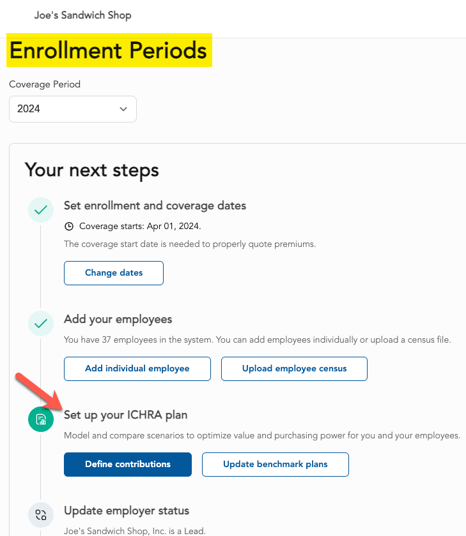This screenshot has width=466, height=536.
Task: Click the clock icon next to Coverage starts
Action: (x=69, y=226)
